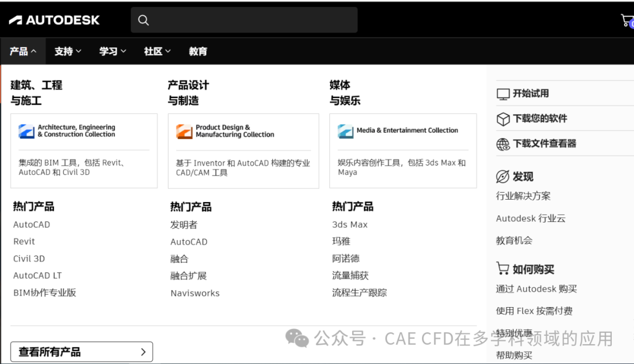Screen dimensions: 634x364
Task: Click the 产品设计与制造 heading
Action: tap(188, 93)
